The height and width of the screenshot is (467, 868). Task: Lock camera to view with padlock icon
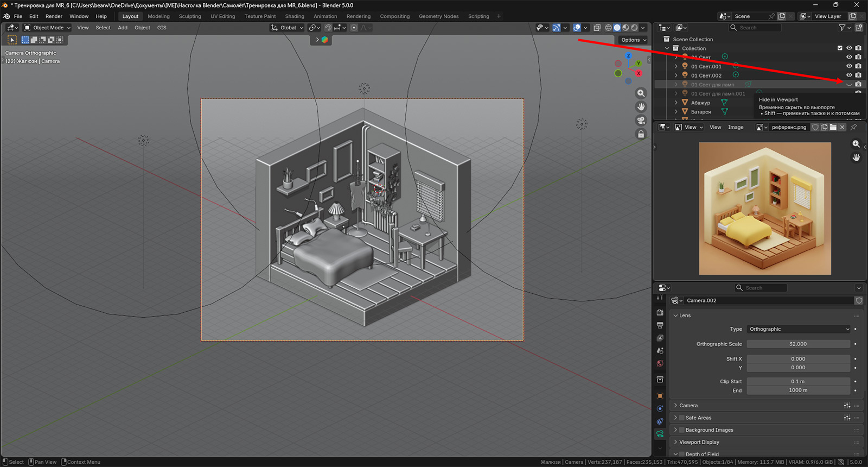pyautogui.click(x=641, y=134)
